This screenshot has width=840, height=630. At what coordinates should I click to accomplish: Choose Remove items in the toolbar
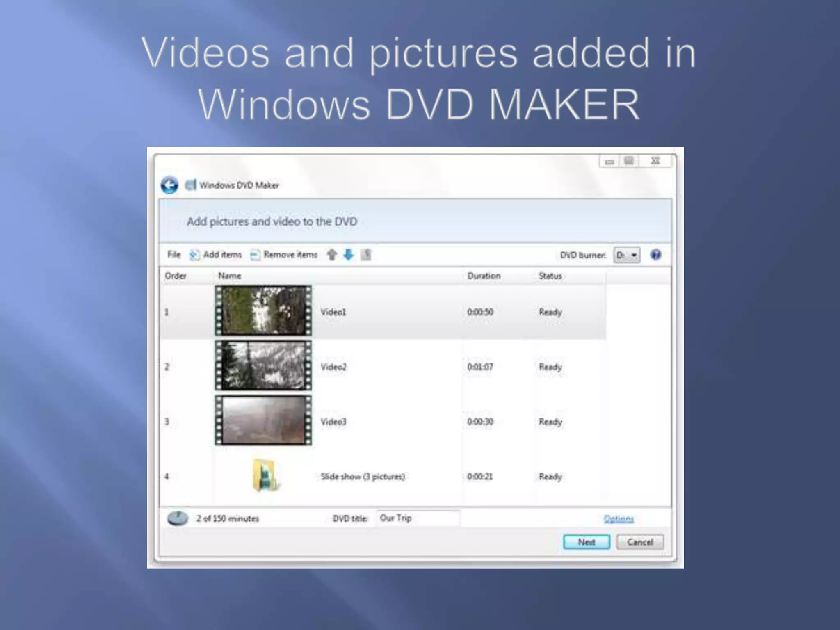(290, 255)
